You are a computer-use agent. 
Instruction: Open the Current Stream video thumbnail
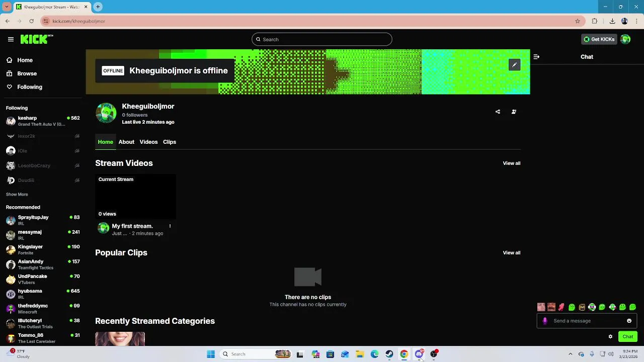click(136, 197)
